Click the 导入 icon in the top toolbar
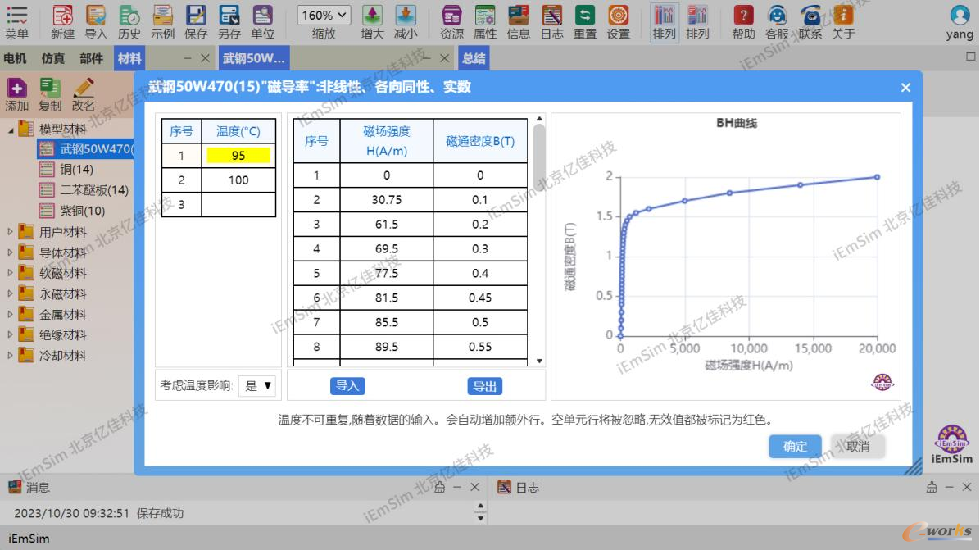This screenshot has width=980, height=550. click(96, 22)
